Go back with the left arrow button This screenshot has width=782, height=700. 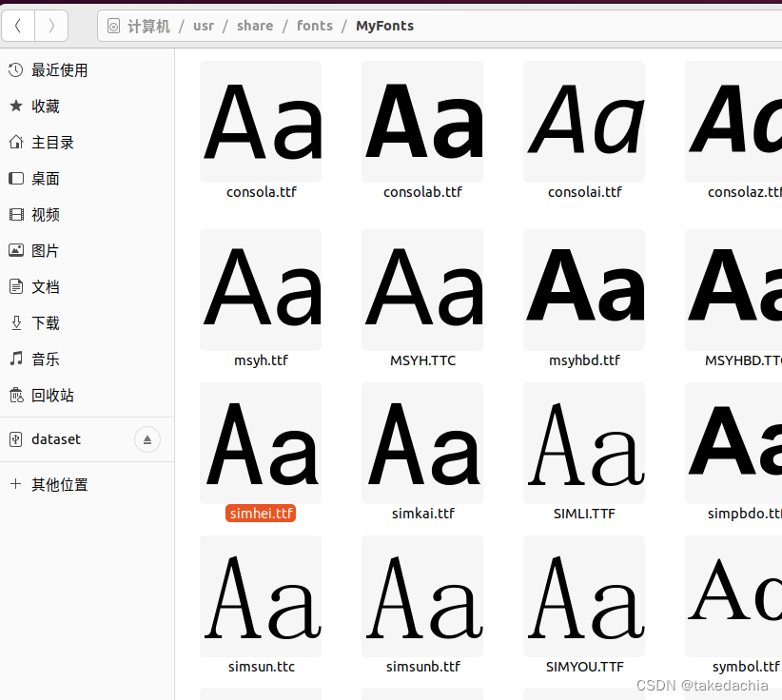pyautogui.click(x=18, y=26)
